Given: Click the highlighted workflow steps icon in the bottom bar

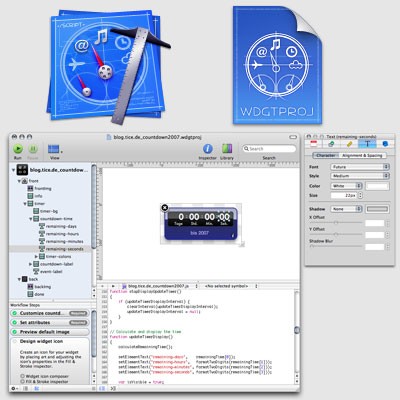Looking at the screenshot, I should tap(37, 389).
